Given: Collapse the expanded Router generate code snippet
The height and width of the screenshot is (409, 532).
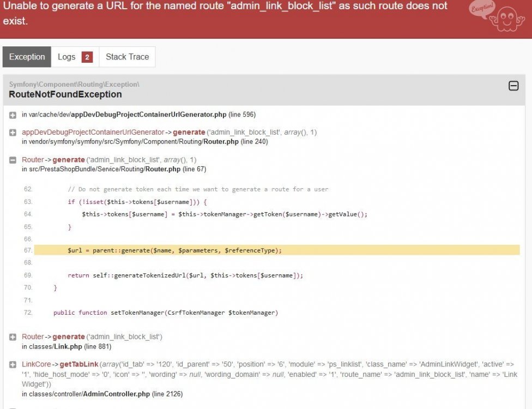Looking at the screenshot, I should (12, 160).
